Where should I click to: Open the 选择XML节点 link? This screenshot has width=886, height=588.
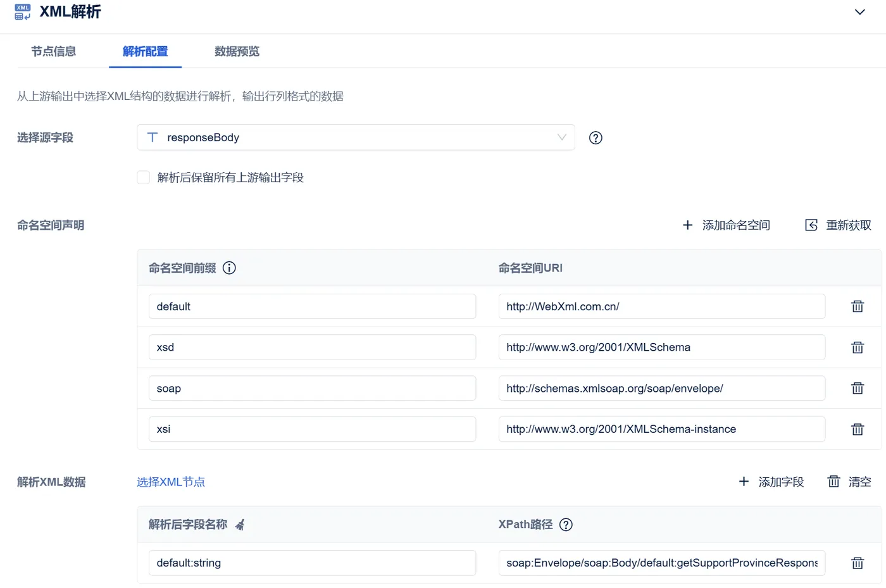(x=171, y=482)
